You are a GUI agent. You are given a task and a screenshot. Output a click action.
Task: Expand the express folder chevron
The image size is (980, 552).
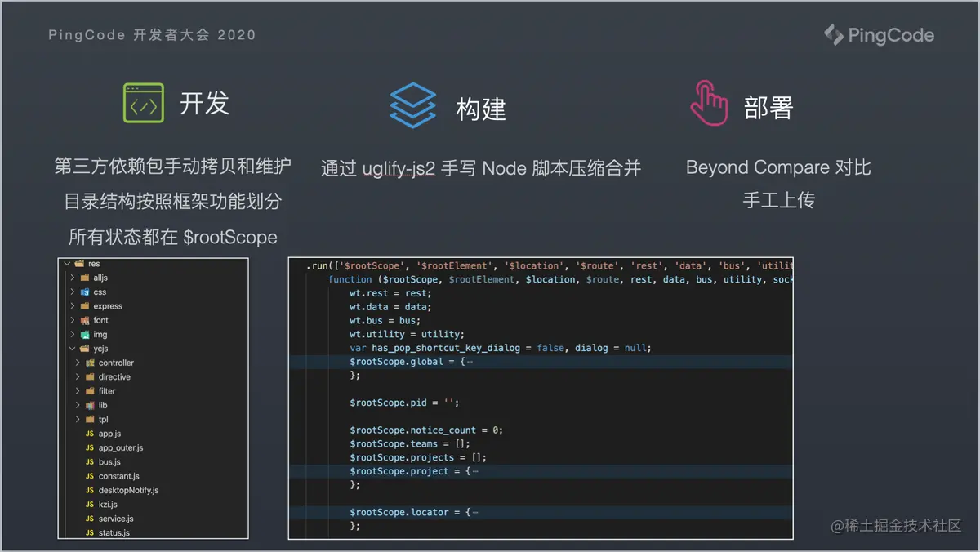point(73,306)
